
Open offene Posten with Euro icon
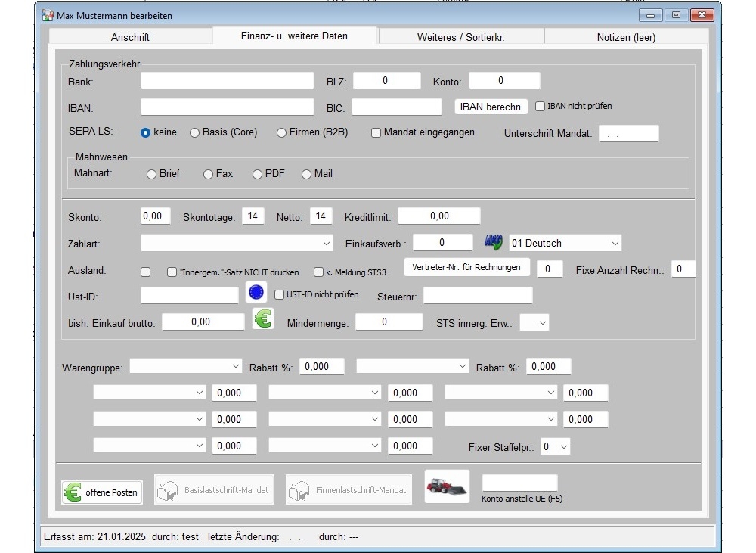point(102,492)
